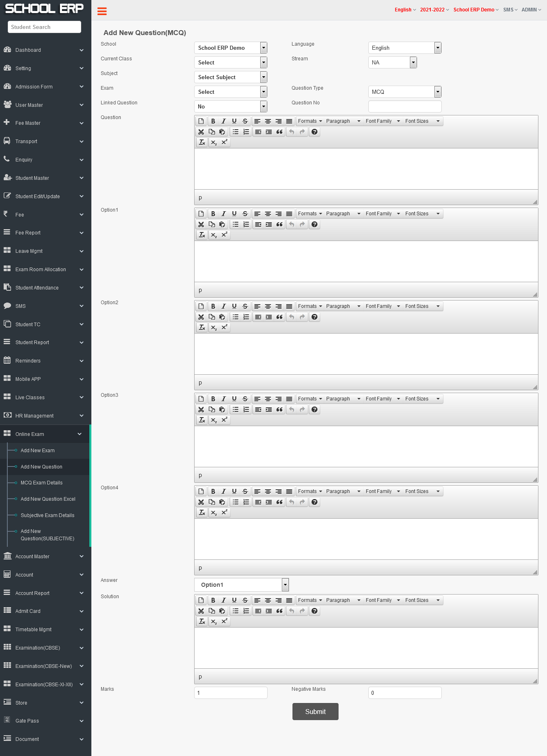
Task: Open the Answer dropdown showing Option1
Action: [241, 585]
